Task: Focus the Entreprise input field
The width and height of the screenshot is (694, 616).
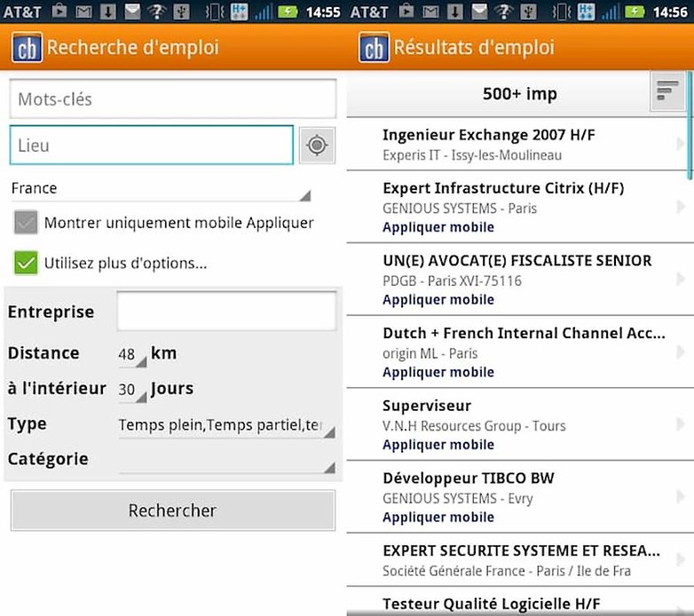Action: click(x=226, y=311)
